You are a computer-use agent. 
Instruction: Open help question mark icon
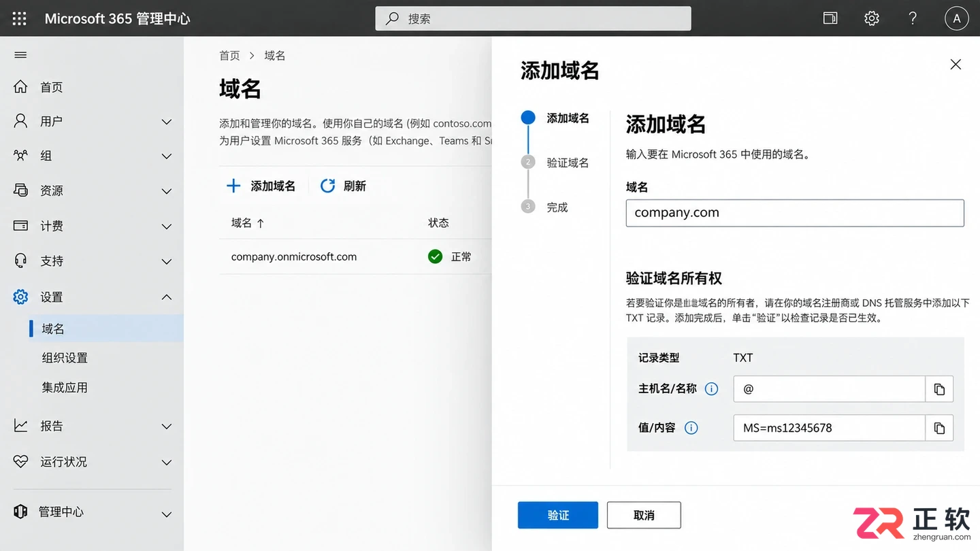tap(913, 18)
